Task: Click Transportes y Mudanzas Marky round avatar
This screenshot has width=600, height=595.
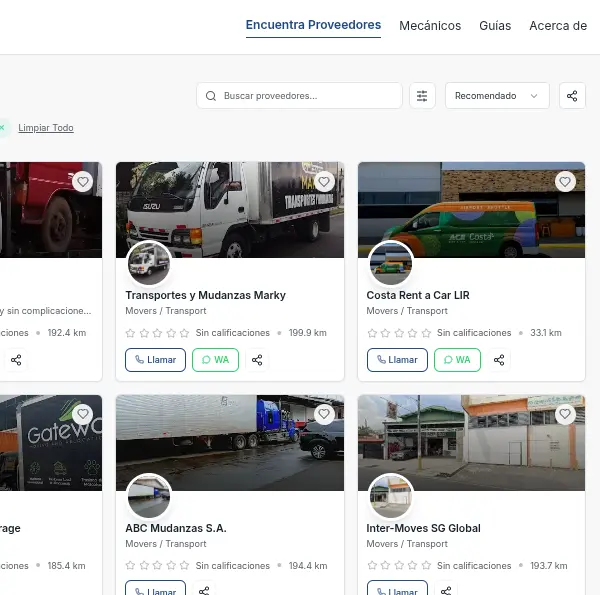Action: 149,264
